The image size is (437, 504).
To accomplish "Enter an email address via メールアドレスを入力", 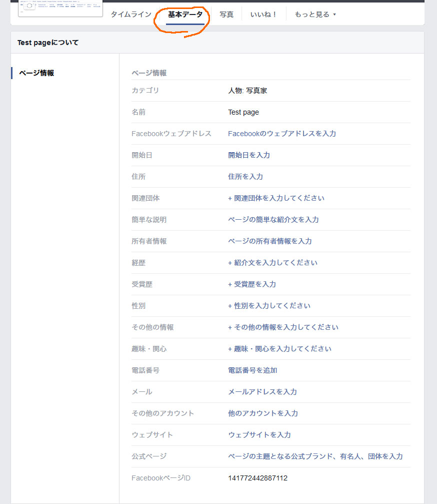I will (x=262, y=392).
